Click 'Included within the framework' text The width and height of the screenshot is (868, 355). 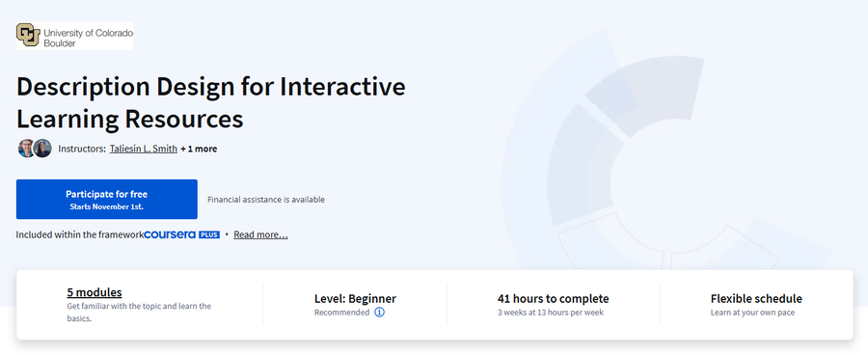click(80, 234)
